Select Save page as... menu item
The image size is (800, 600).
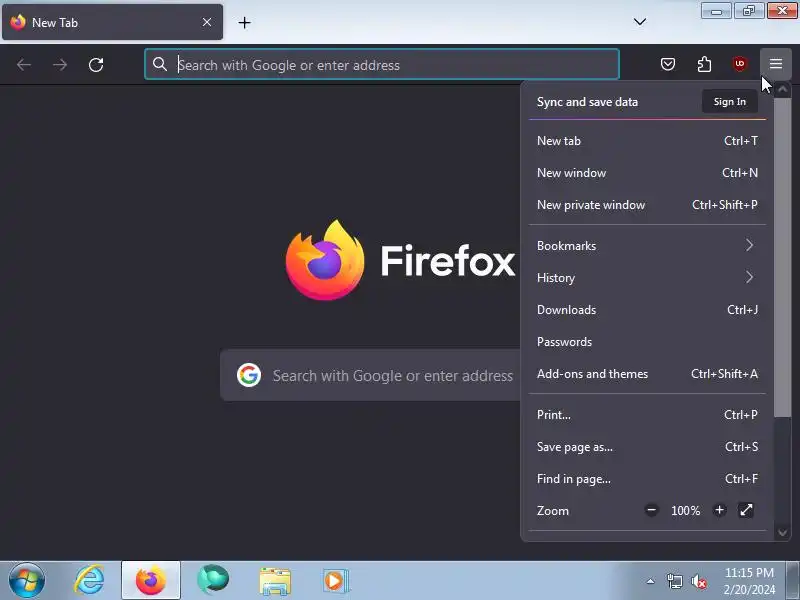(x=647, y=447)
